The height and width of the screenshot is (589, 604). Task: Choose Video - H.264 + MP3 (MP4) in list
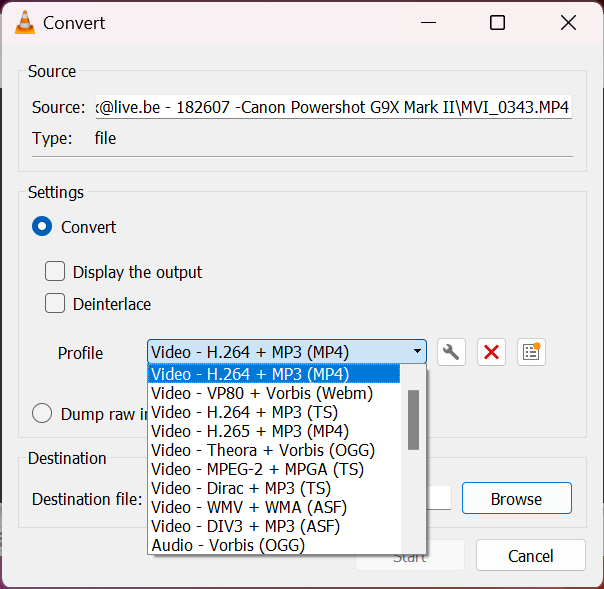pos(274,374)
